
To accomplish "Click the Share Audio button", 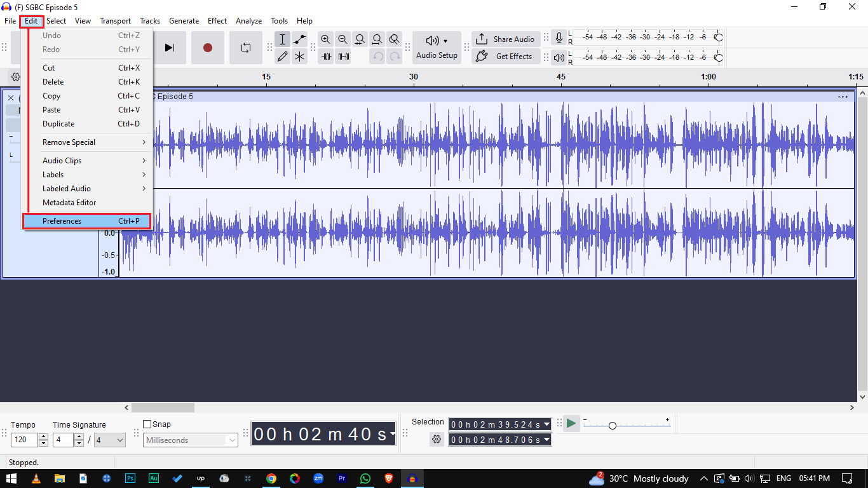I will [x=506, y=39].
